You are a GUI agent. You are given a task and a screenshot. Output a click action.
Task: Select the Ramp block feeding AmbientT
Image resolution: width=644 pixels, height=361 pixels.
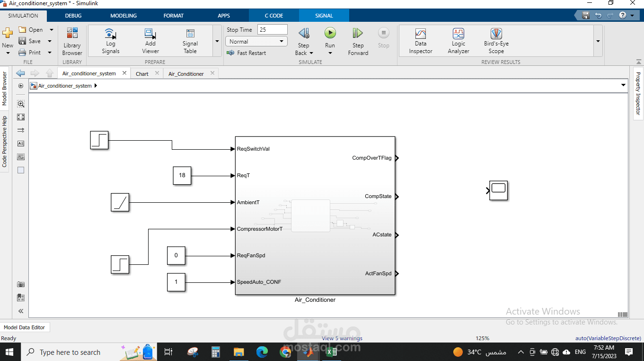pos(120,202)
